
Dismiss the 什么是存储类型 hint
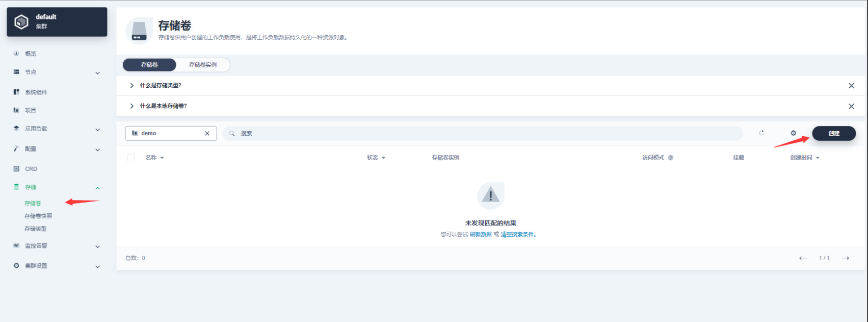coord(851,86)
